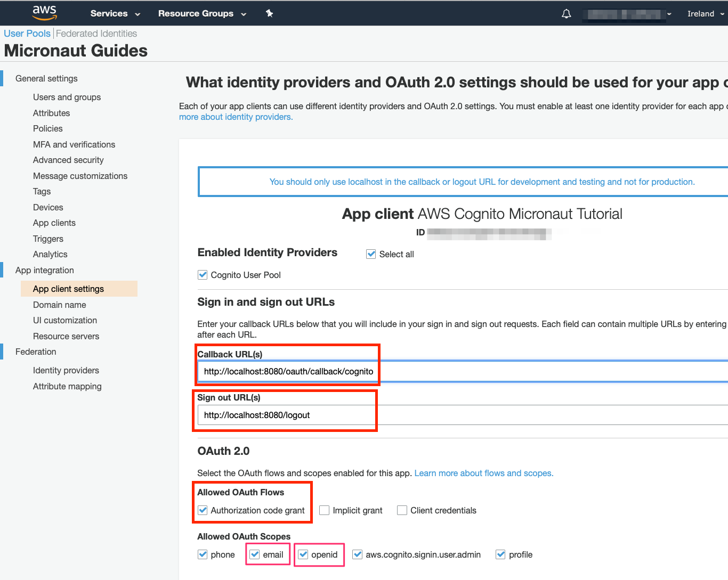Screen dimensions: 728x580
Task: Enable Client credentials flow
Action: (x=402, y=510)
